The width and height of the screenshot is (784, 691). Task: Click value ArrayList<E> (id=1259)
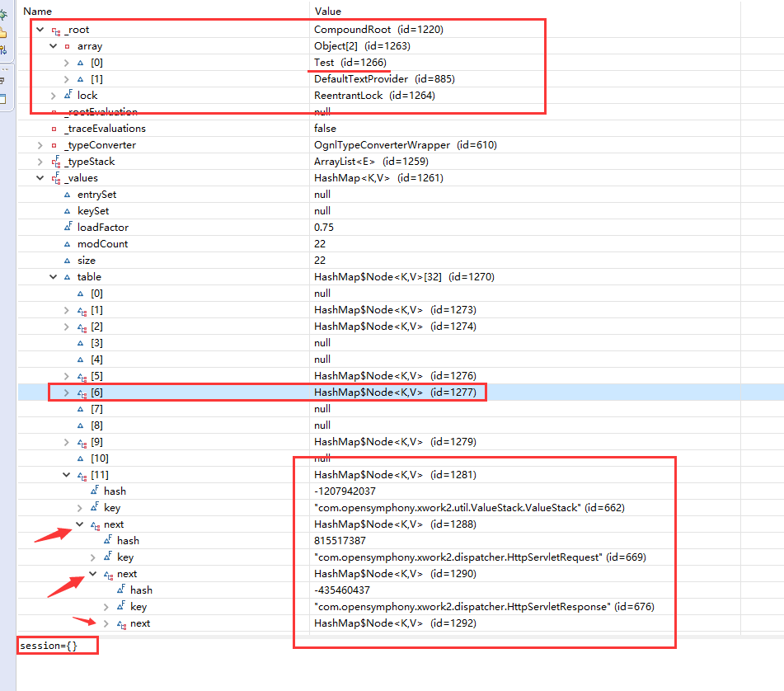(x=371, y=162)
